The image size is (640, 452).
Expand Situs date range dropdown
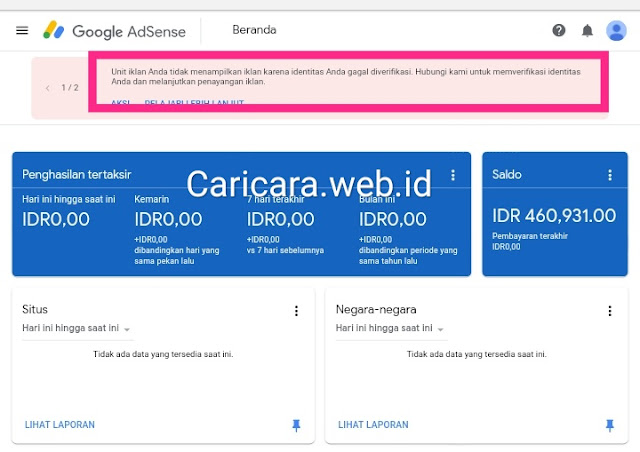pyautogui.click(x=76, y=328)
